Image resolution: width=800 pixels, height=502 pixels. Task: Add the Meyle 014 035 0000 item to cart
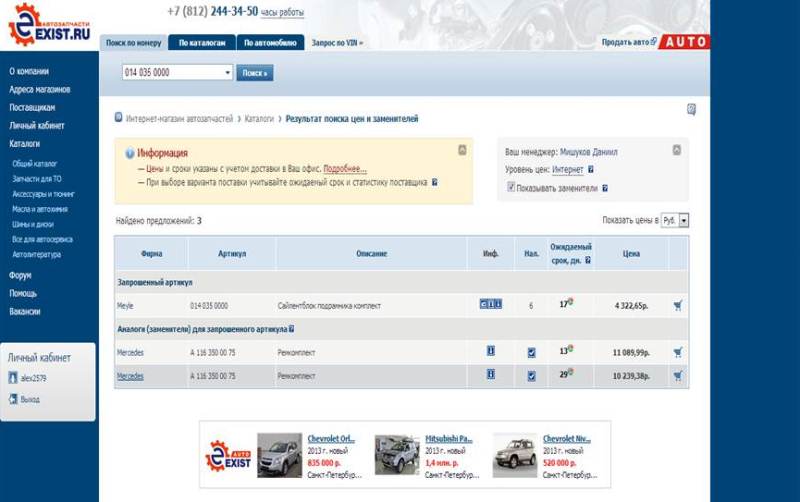678,305
